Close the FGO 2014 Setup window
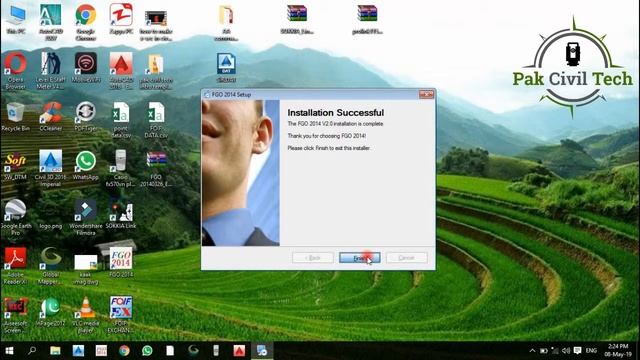 click(x=426, y=94)
